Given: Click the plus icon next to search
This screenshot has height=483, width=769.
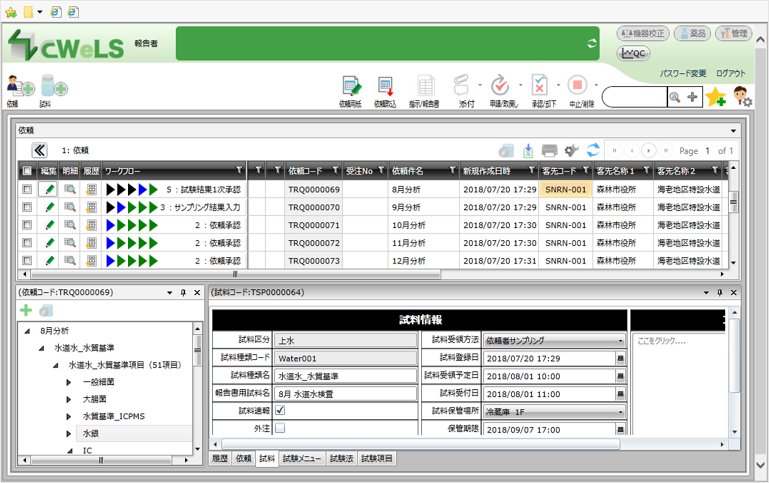Looking at the screenshot, I should 692,97.
